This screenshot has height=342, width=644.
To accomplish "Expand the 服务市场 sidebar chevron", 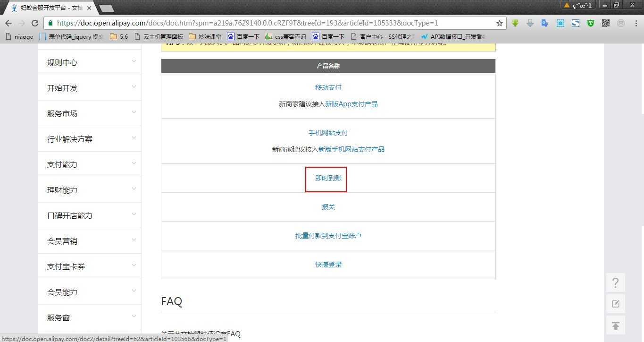I will pyautogui.click(x=134, y=112).
